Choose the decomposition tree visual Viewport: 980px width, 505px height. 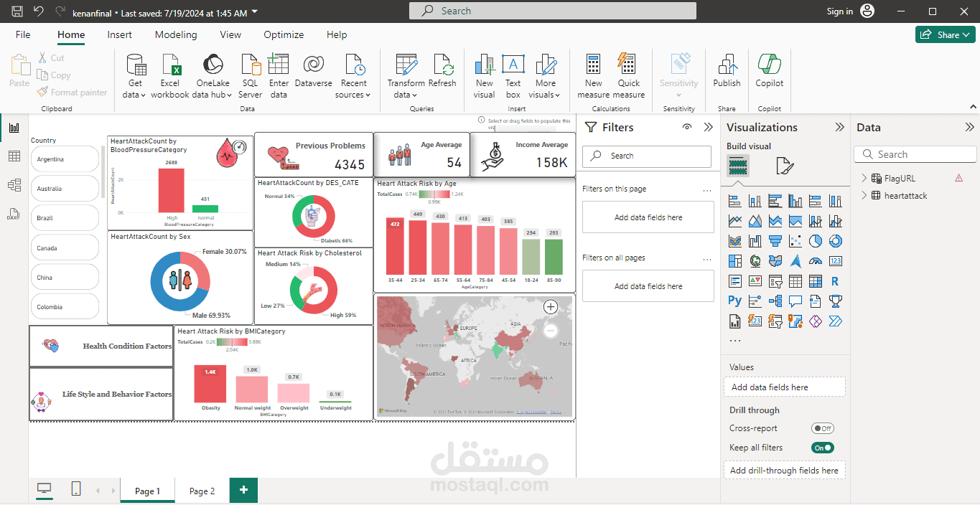tap(775, 301)
